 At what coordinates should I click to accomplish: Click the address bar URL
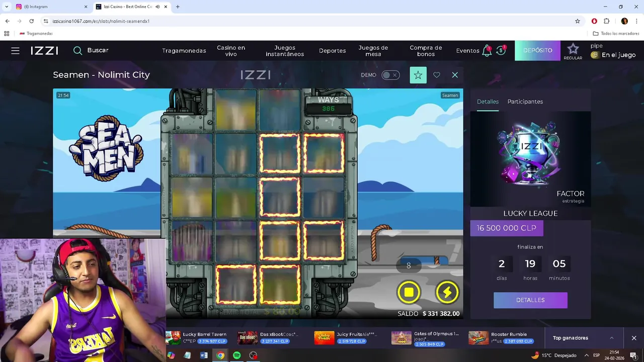click(x=101, y=21)
